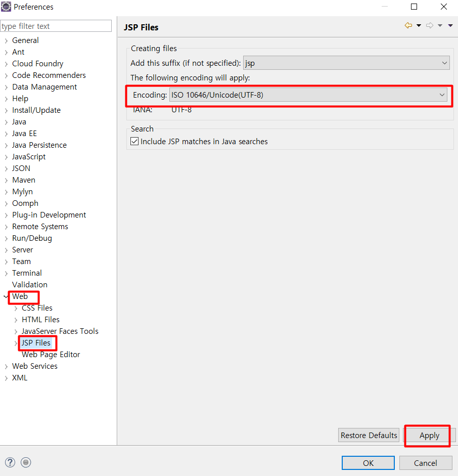458x476 pixels.
Task: Select Maven preference category
Action: (x=24, y=180)
